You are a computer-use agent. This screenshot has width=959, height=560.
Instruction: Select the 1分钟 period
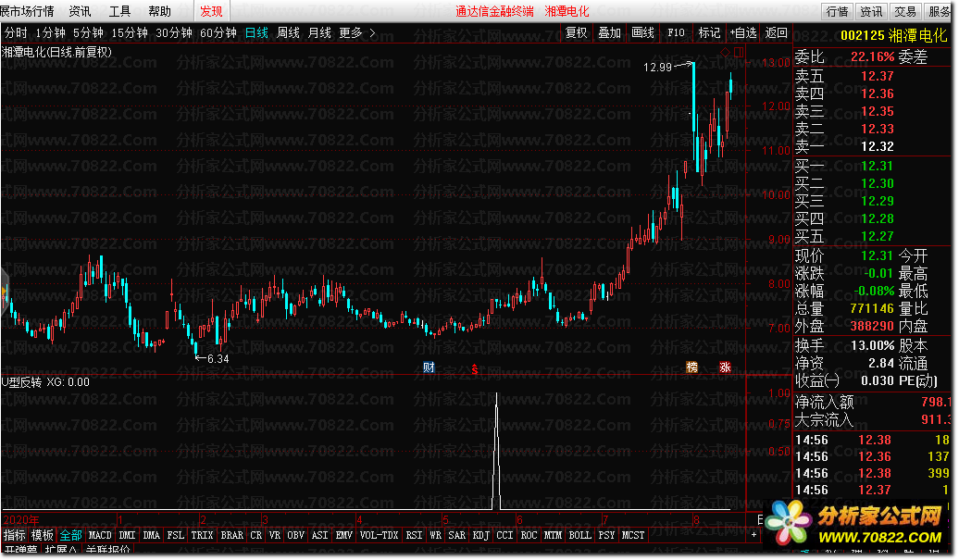(x=50, y=33)
